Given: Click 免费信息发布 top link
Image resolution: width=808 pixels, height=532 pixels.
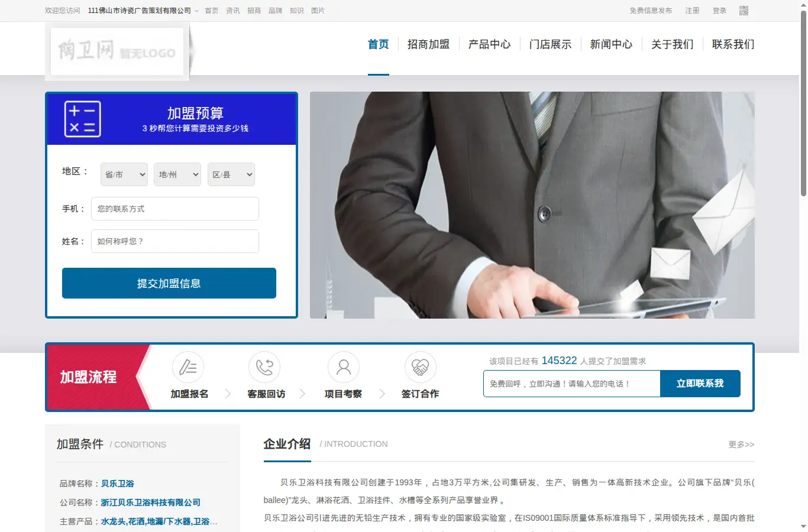Looking at the screenshot, I should pos(651,11).
